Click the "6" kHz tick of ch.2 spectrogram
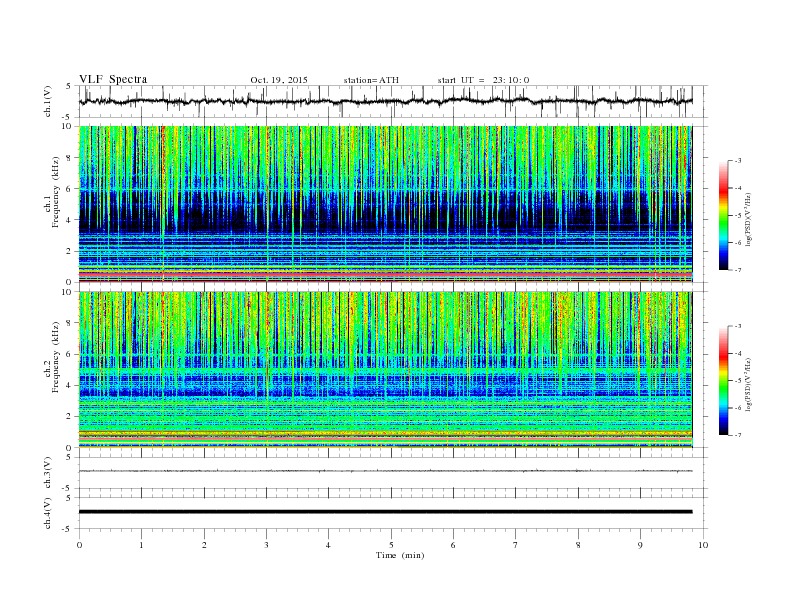The width and height of the screenshot is (792, 612). click(x=70, y=354)
